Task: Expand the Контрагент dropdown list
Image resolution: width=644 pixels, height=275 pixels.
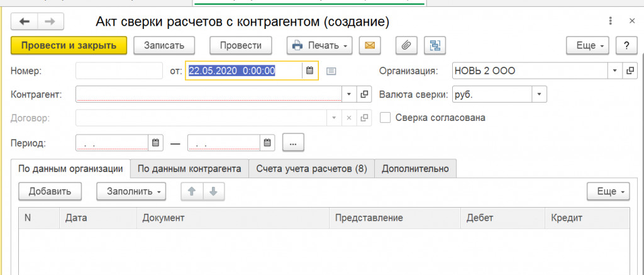Action: 350,94
